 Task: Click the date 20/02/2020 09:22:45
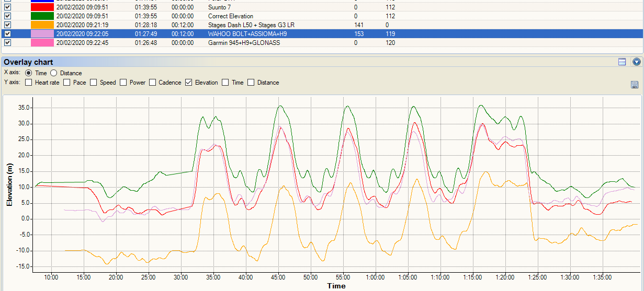click(x=82, y=42)
